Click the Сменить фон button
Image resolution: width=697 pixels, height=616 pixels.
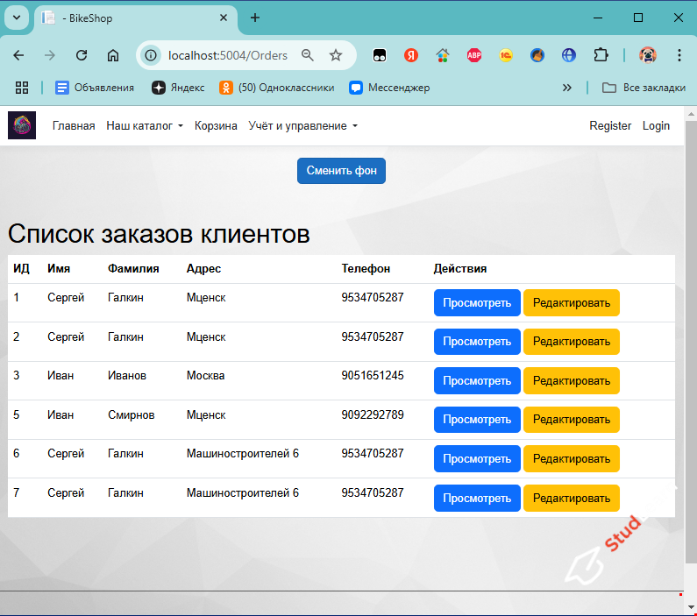(x=341, y=171)
